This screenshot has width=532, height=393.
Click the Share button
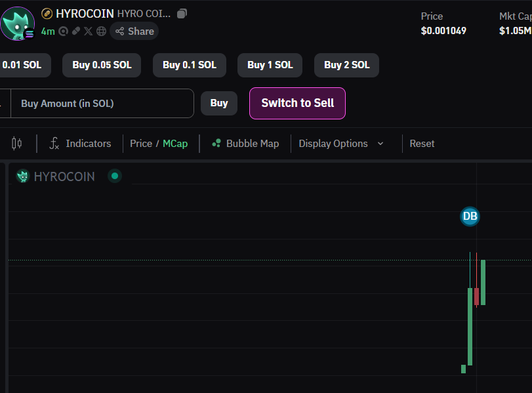tap(134, 31)
